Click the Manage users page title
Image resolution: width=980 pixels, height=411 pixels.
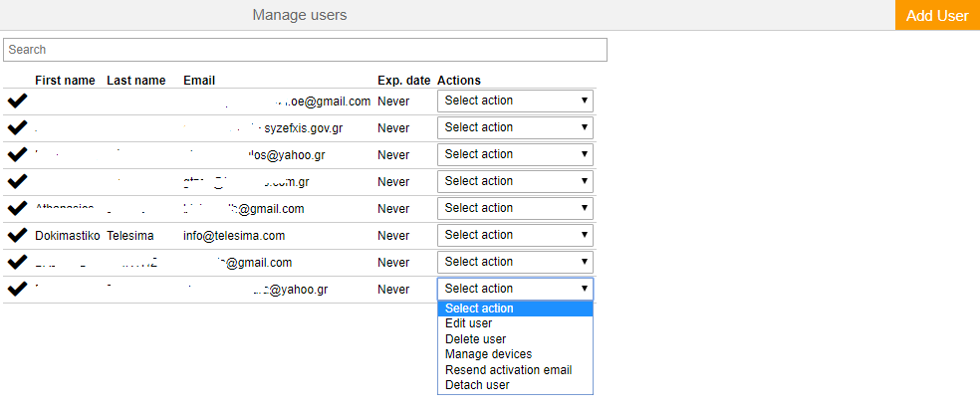(300, 15)
